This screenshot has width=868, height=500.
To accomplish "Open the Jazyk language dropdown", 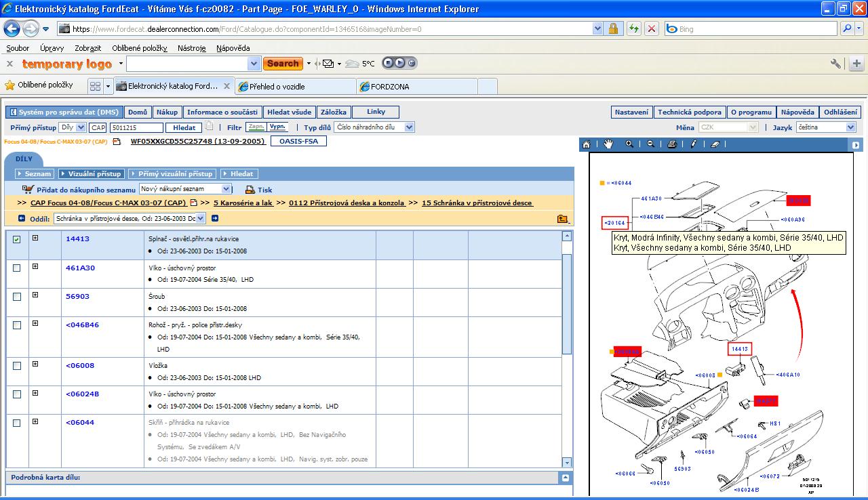I will [x=850, y=127].
